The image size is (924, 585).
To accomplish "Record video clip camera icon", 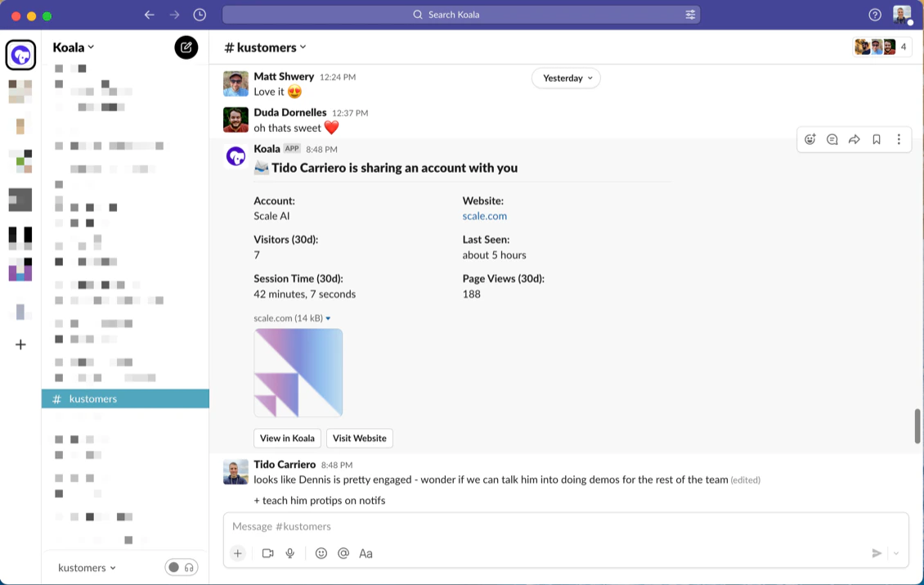I will (267, 553).
